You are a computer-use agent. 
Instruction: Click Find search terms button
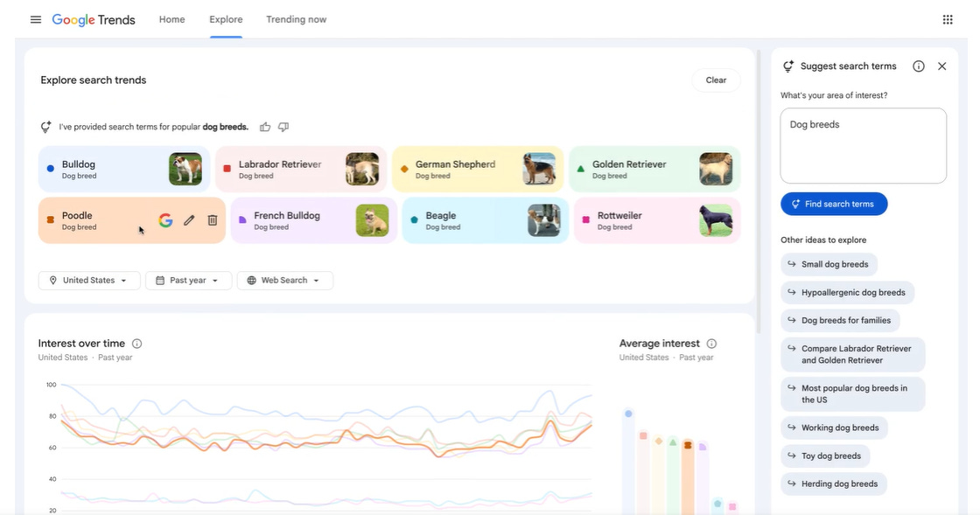[834, 204]
